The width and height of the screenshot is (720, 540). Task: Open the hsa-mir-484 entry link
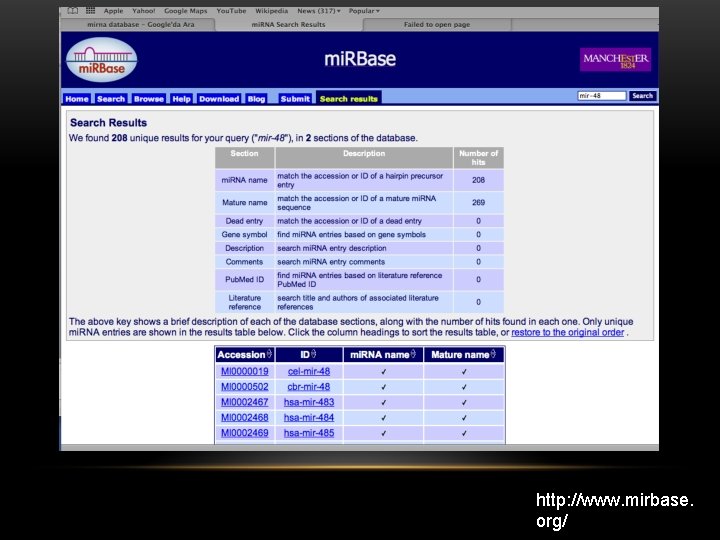click(309, 417)
